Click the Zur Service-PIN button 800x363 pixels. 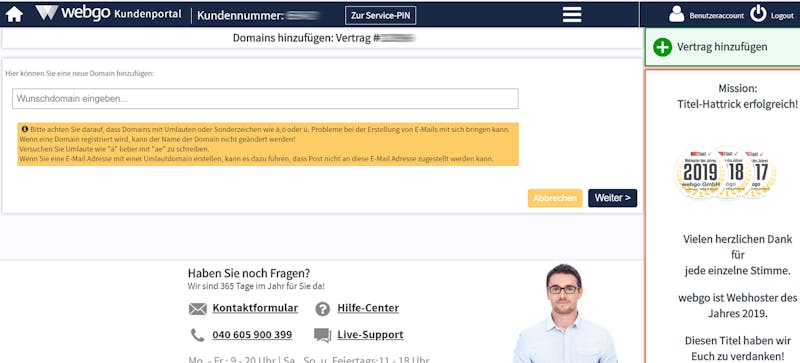[381, 15]
